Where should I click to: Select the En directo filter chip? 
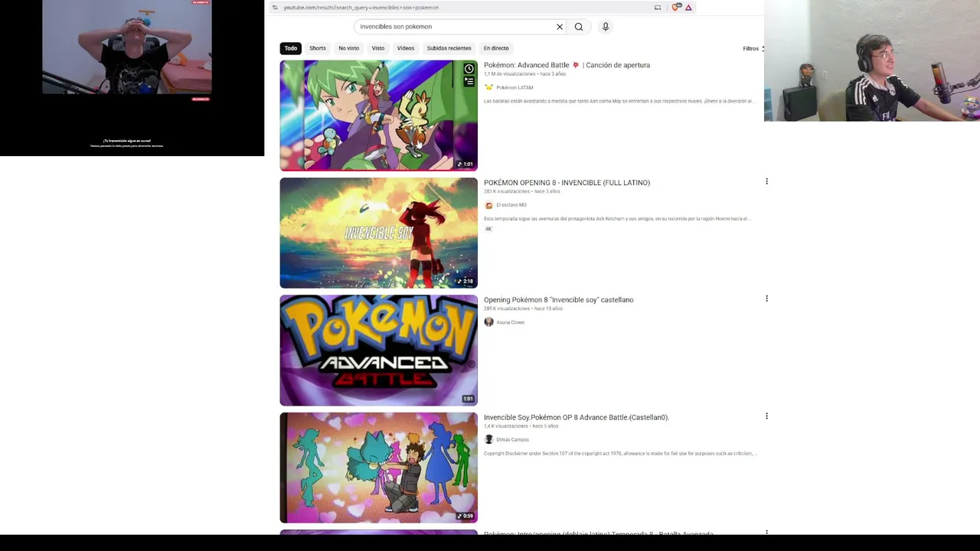(x=496, y=48)
